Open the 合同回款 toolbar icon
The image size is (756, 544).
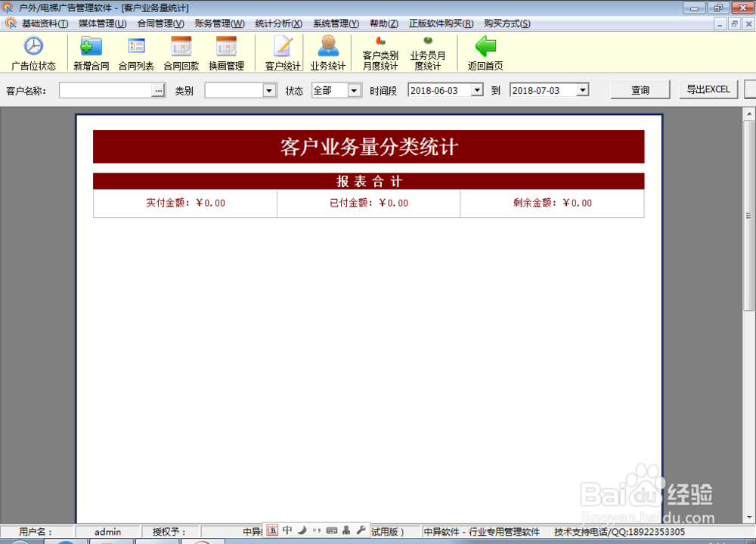pos(181,46)
